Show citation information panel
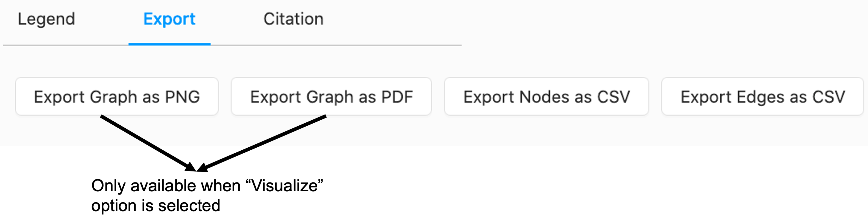This screenshot has height=216, width=868. (x=293, y=19)
